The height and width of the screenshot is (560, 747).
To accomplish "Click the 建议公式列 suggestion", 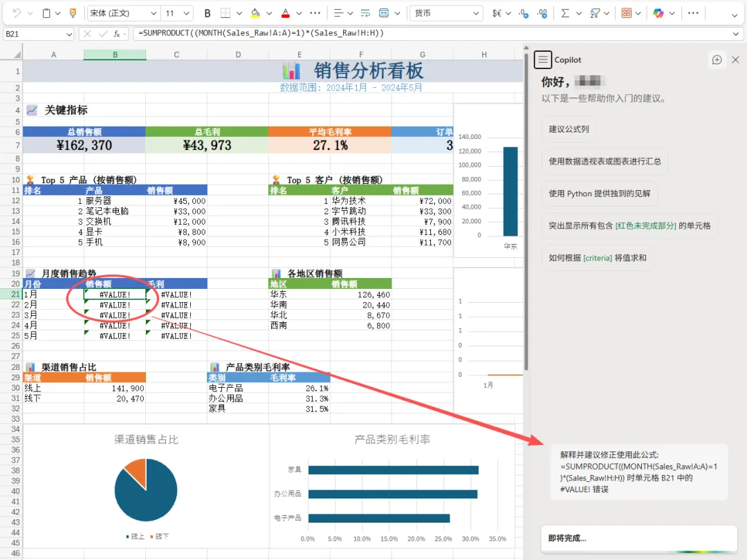I will tap(569, 129).
